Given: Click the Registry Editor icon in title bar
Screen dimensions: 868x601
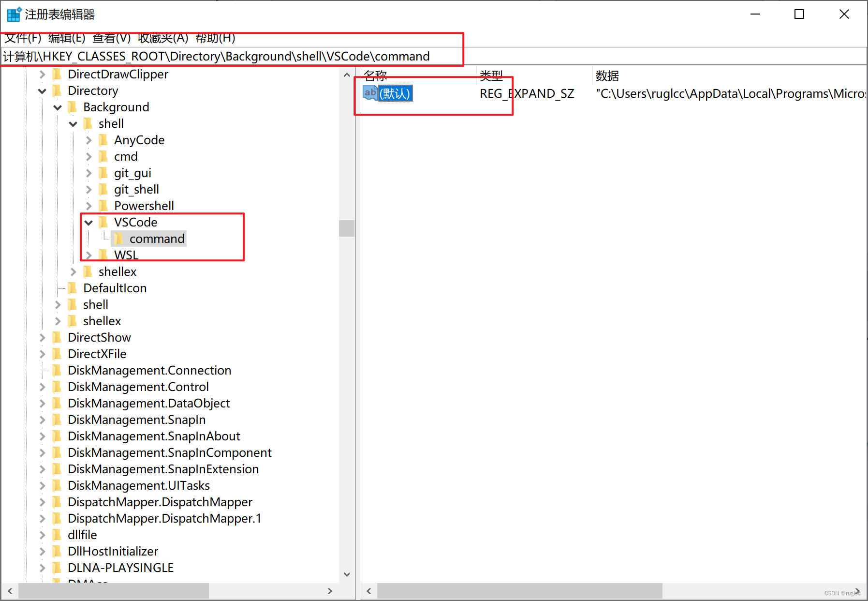Looking at the screenshot, I should (x=13, y=14).
